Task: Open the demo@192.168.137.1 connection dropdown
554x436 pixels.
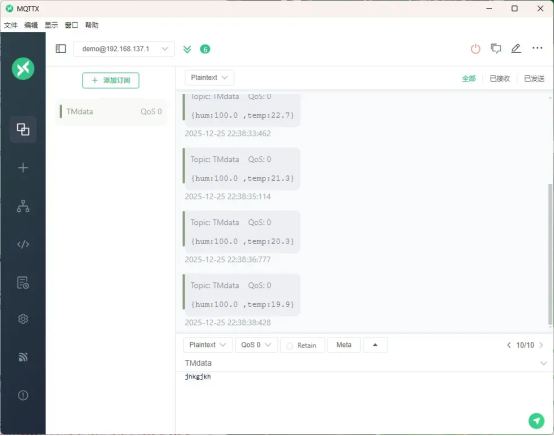Action: 124,49
